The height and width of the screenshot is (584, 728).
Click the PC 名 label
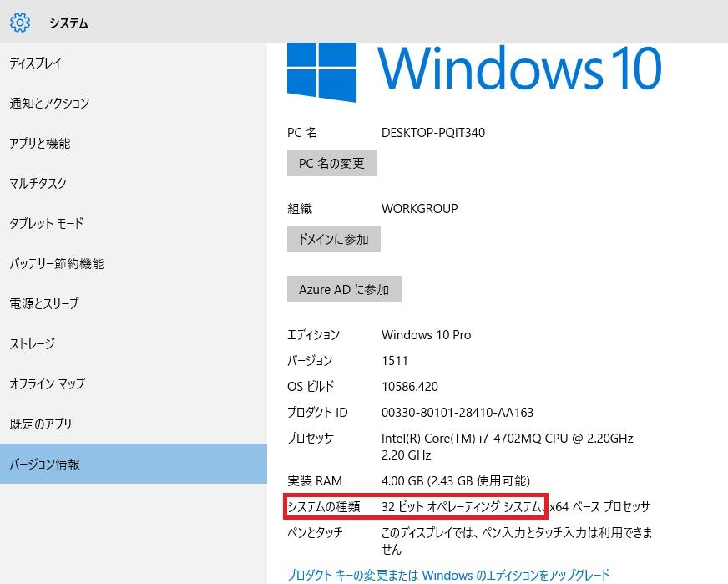(x=302, y=132)
